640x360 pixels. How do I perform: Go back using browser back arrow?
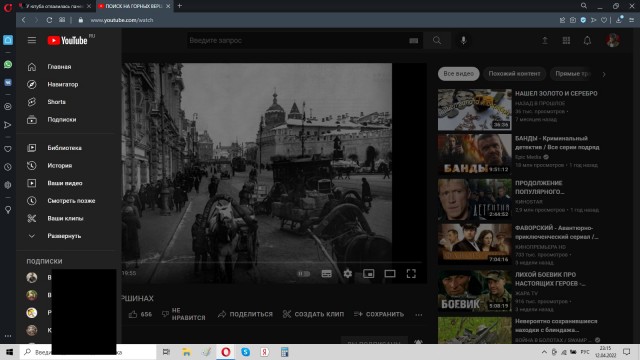23,20
